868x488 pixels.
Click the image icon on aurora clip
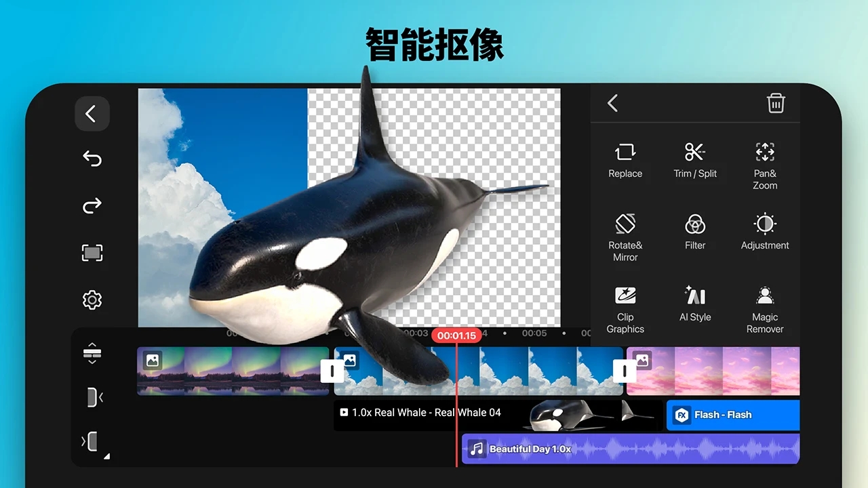coord(153,361)
